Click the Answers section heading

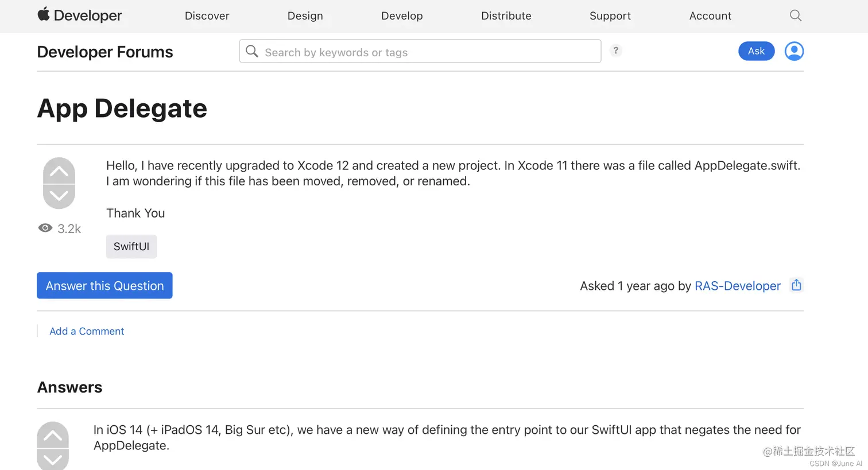click(70, 387)
